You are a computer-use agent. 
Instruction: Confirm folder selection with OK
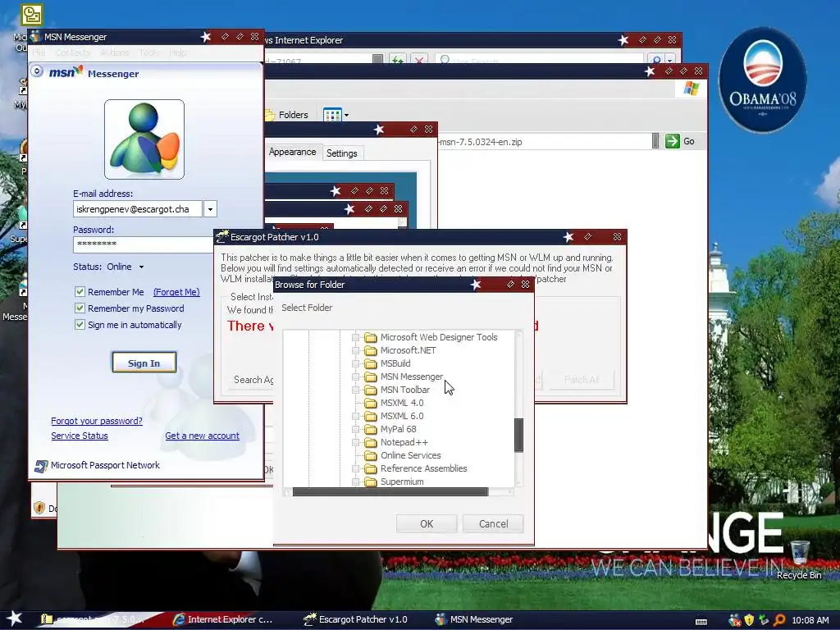click(x=427, y=523)
